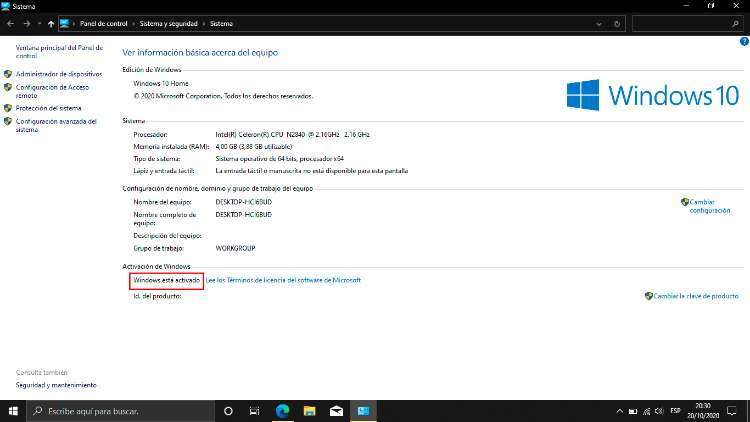This screenshot has height=422, width=750.
Task: Expand the address bar history dropdown
Action: 599,24
